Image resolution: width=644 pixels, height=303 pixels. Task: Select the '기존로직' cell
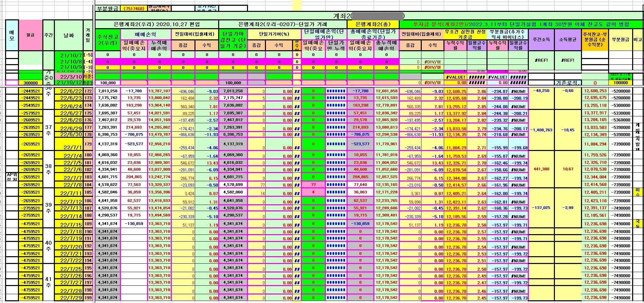point(568,83)
